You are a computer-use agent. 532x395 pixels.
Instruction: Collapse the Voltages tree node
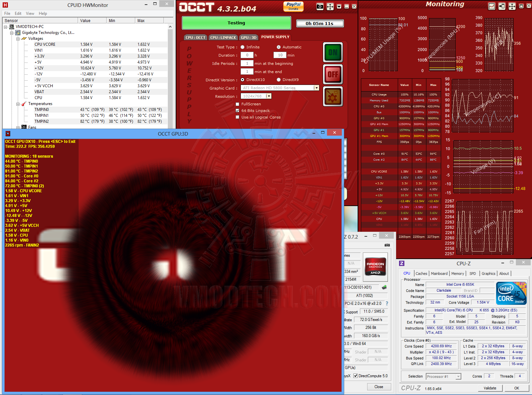click(x=18, y=39)
